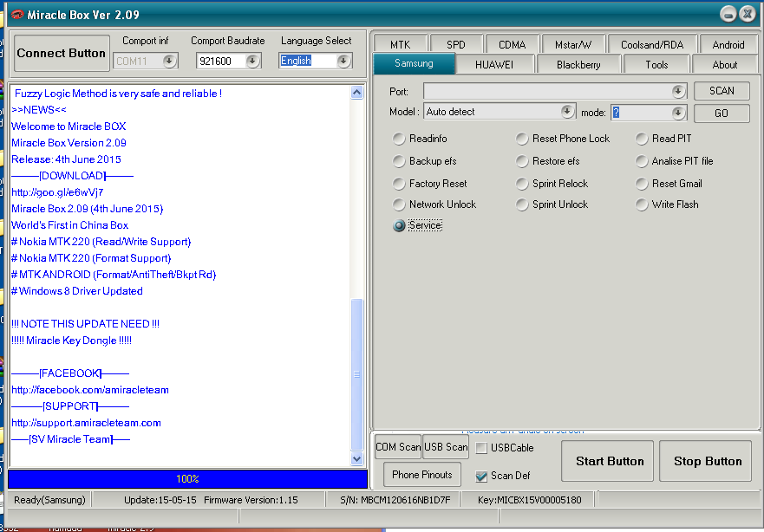Click the COM Scan button
The image size is (764, 532).
tap(398, 447)
